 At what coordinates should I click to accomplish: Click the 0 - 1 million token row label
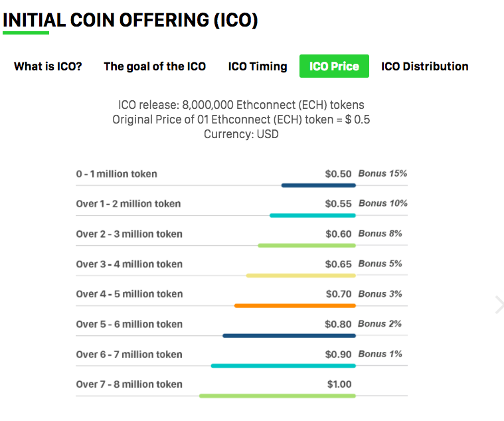(117, 174)
